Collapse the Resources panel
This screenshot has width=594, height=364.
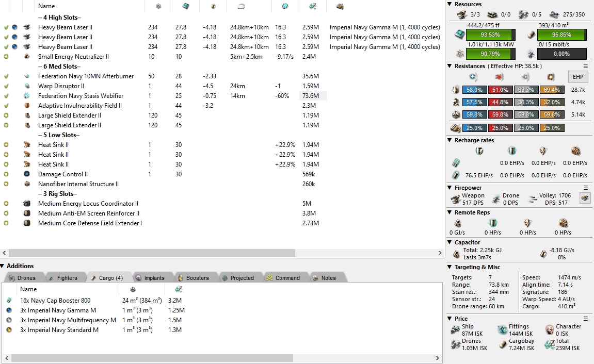click(x=449, y=4)
